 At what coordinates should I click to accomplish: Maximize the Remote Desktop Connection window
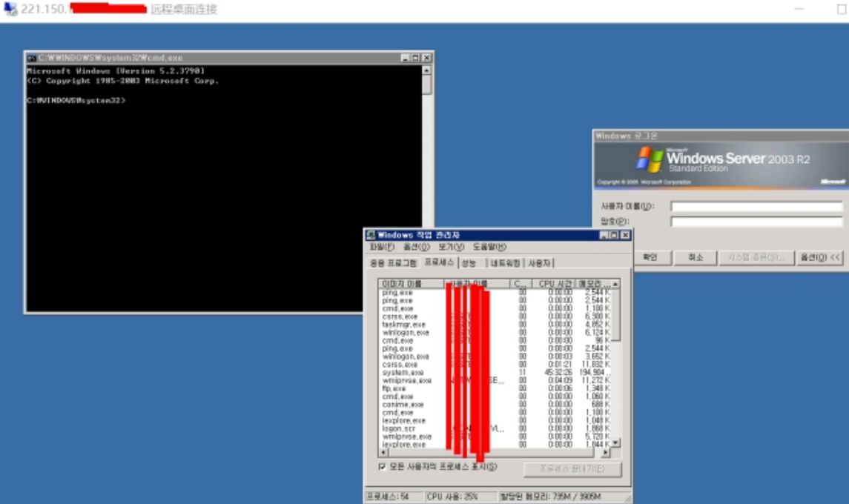click(x=842, y=9)
